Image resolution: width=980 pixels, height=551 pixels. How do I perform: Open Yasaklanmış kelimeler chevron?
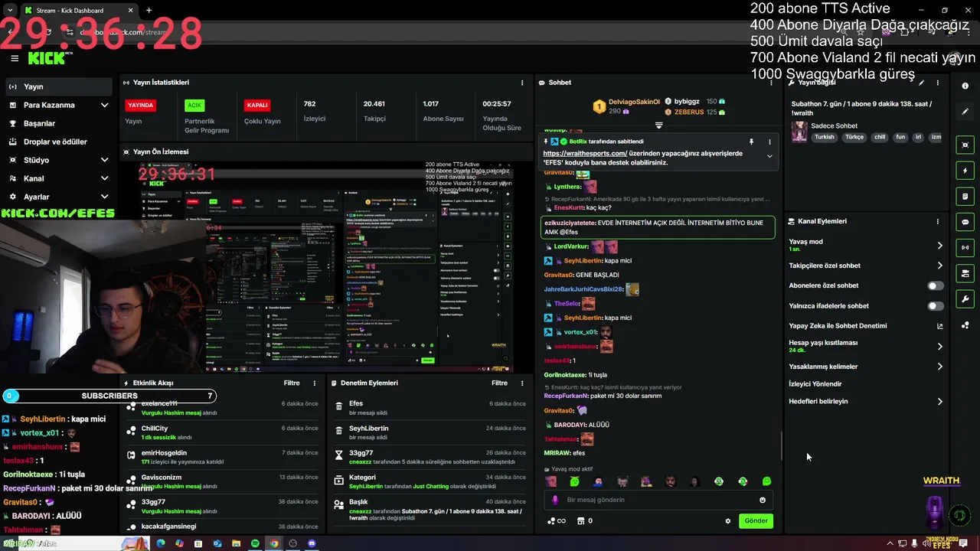939,367
